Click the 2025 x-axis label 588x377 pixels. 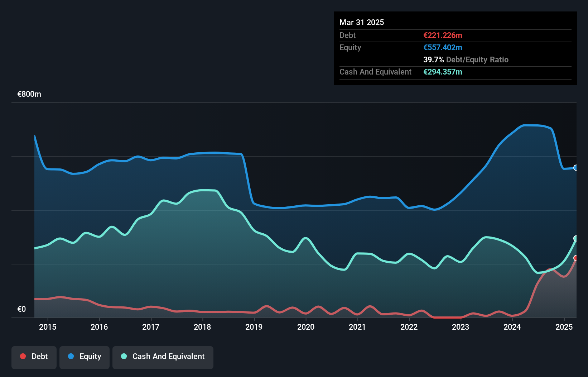(x=564, y=327)
